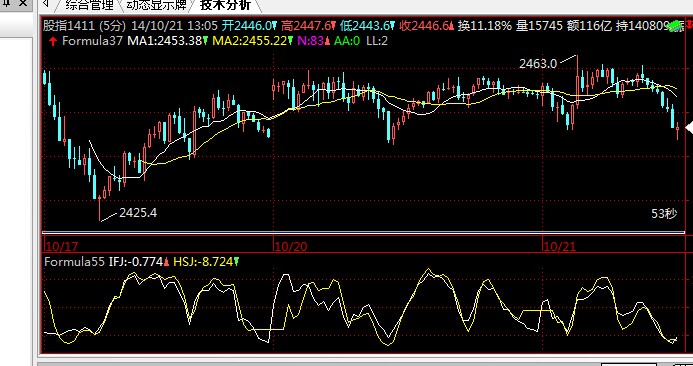Screen dimensions: 693x366
Task: Click the Formula37 indicator name
Action: [x=92, y=41]
